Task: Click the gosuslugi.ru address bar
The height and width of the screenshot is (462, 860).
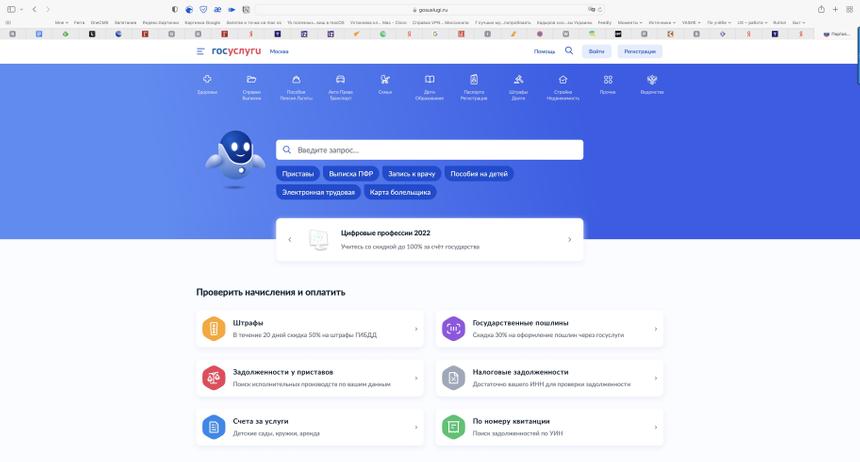Action: click(x=429, y=9)
